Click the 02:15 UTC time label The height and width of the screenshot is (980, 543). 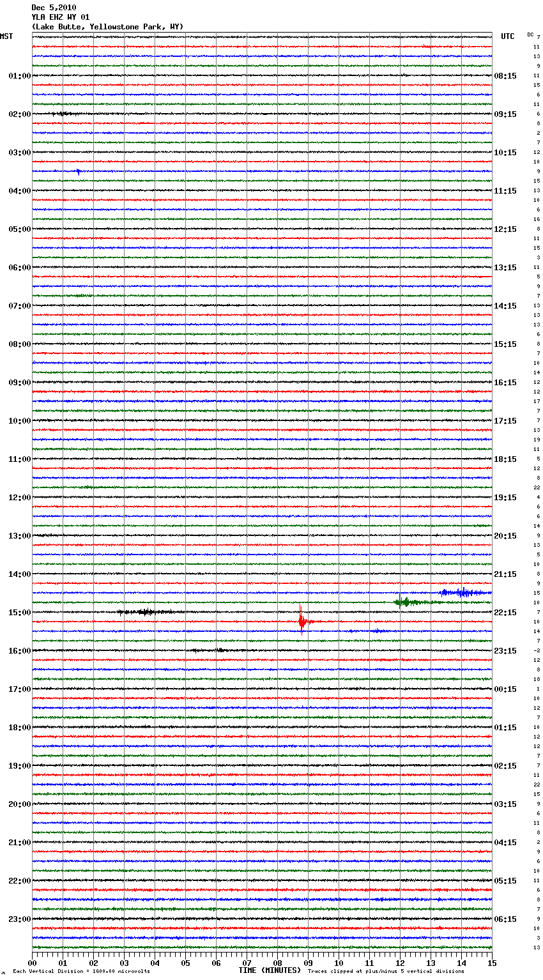point(505,766)
